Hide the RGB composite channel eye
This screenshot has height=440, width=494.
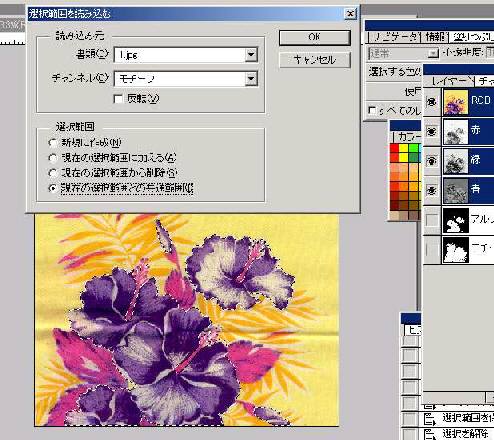(432, 101)
